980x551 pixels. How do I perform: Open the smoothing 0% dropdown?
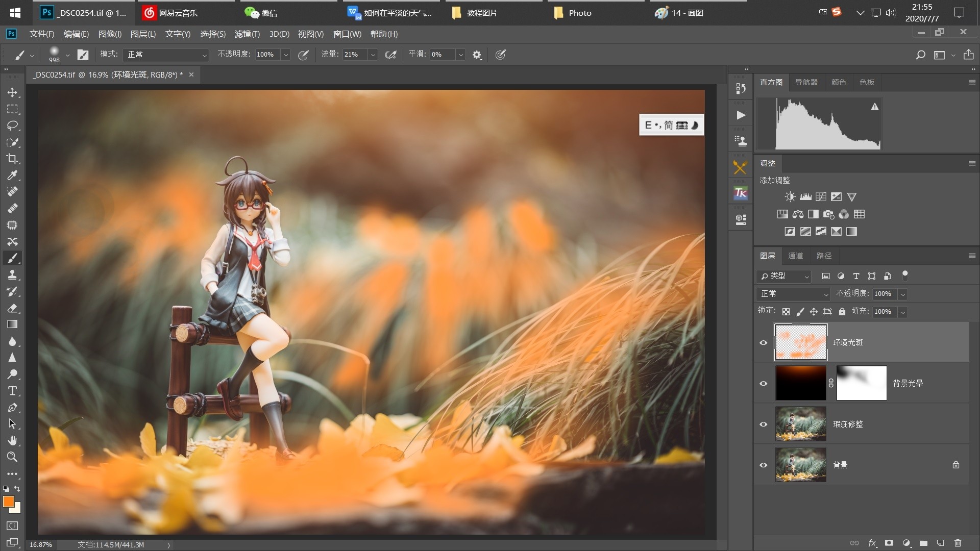point(461,55)
